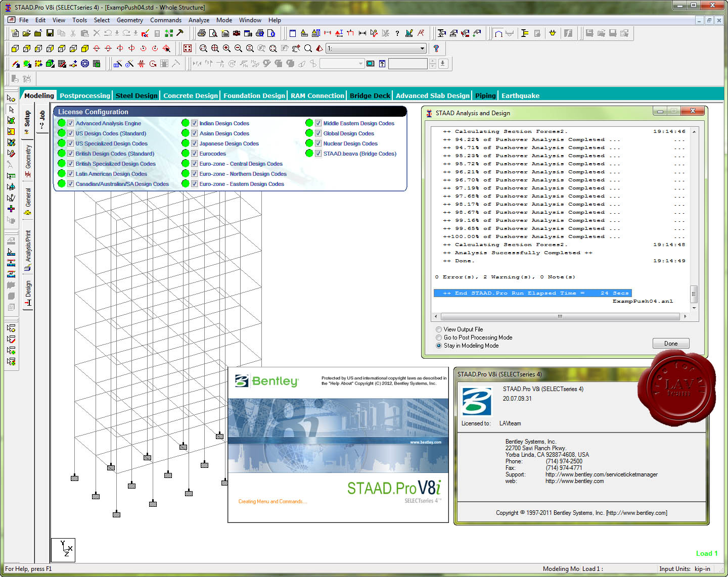Toggle the Nuclear Design Codes checkbox
The width and height of the screenshot is (728, 577).
point(318,143)
